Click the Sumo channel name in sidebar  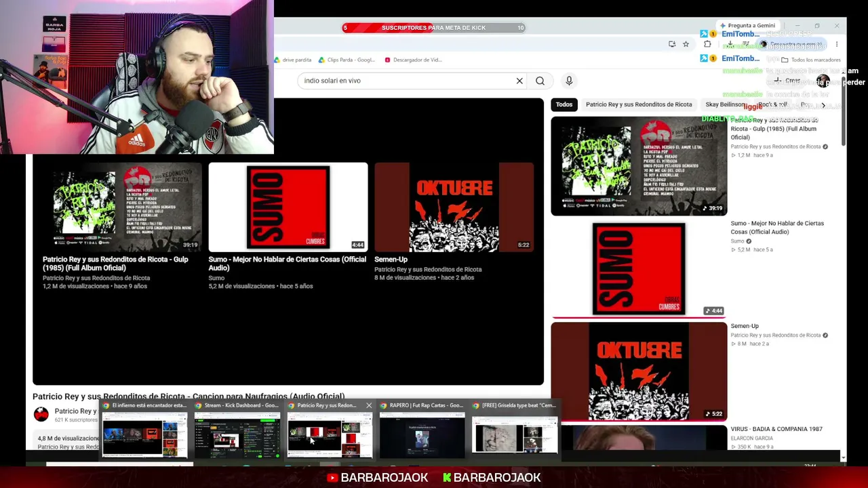(x=737, y=241)
